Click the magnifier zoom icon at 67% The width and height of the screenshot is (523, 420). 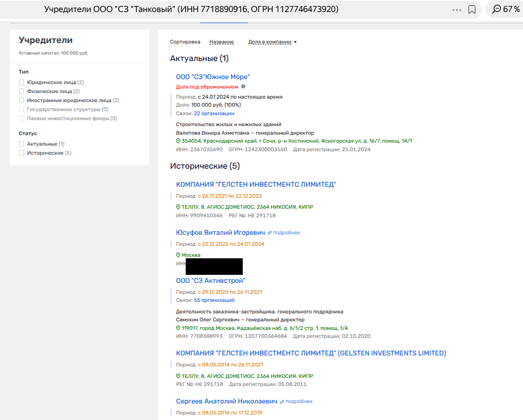pyautogui.click(x=496, y=10)
